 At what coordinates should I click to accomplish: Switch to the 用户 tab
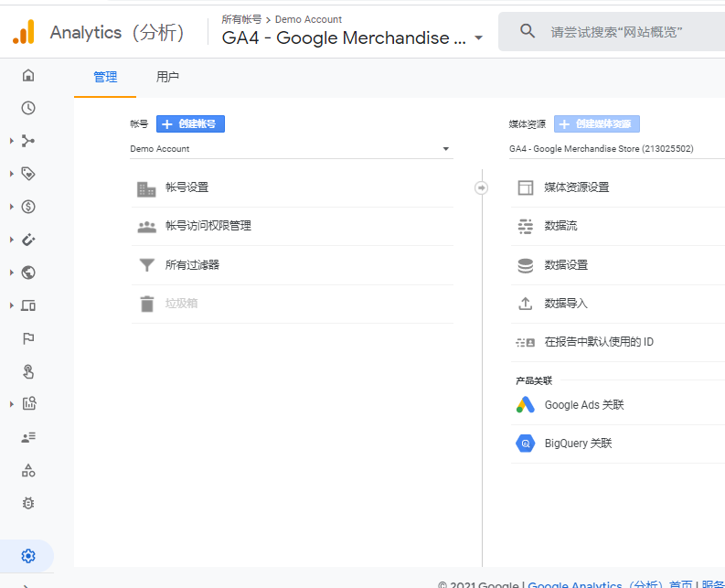tap(167, 77)
